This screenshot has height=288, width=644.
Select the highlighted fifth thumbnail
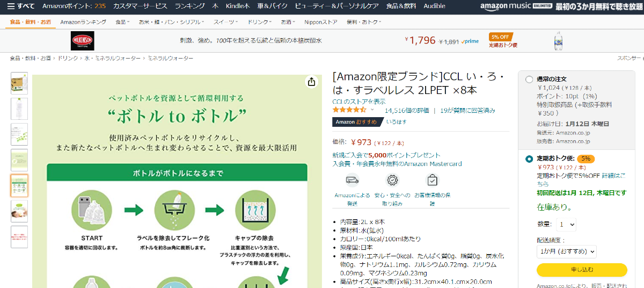(x=19, y=185)
